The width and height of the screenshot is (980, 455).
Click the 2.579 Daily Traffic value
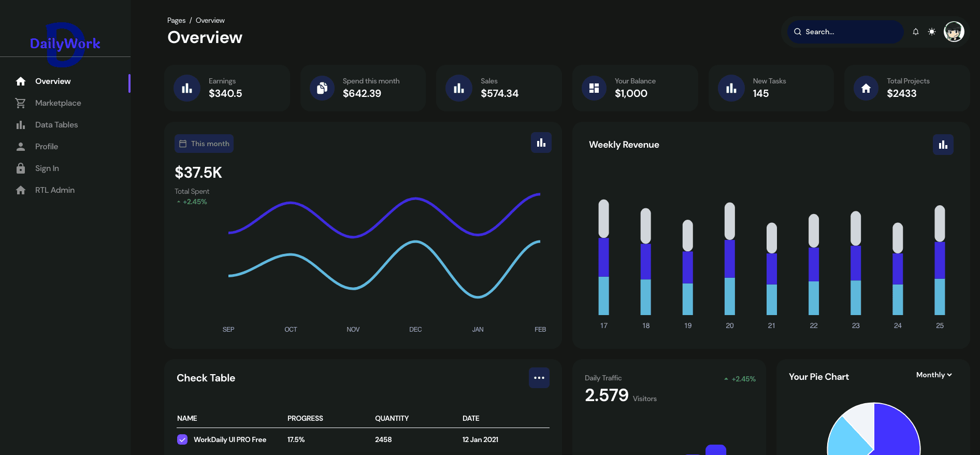607,395
